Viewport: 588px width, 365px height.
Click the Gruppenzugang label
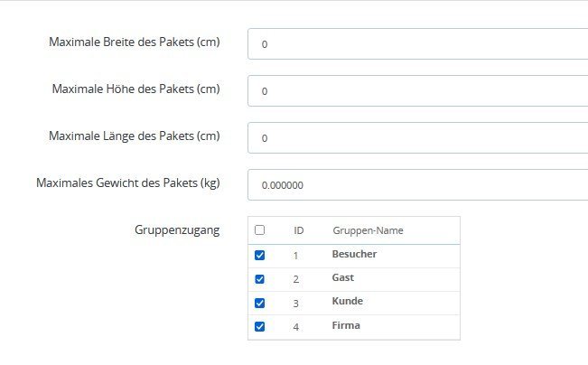pyautogui.click(x=176, y=230)
